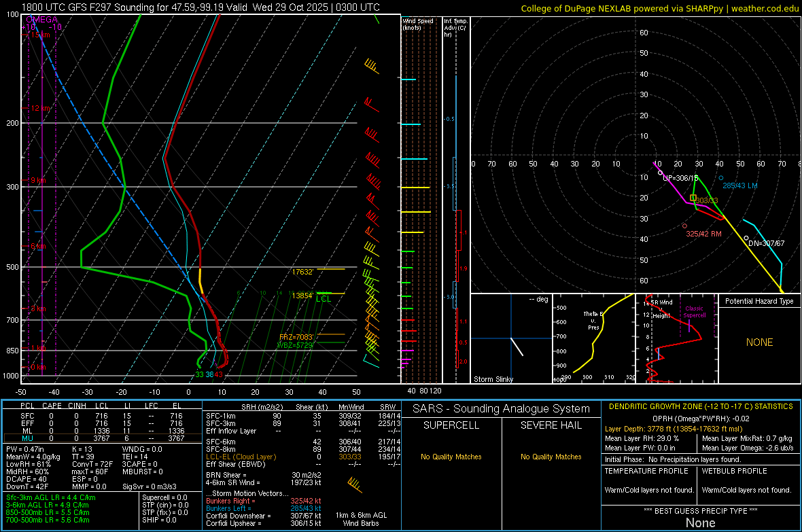Click the white Storm Slinky line
The image size is (802, 532).
tap(517, 347)
